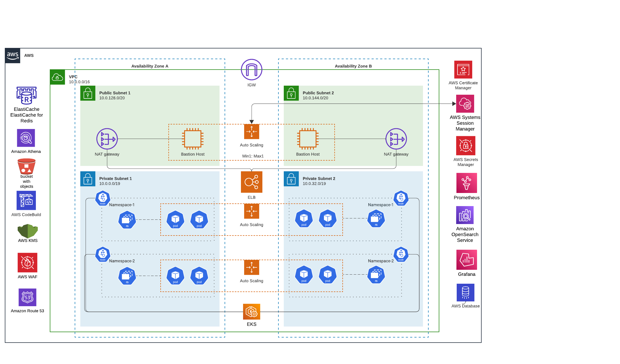Click the Amazon Route 53 icon
The height and width of the screenshot is (364, 620).
27,297
